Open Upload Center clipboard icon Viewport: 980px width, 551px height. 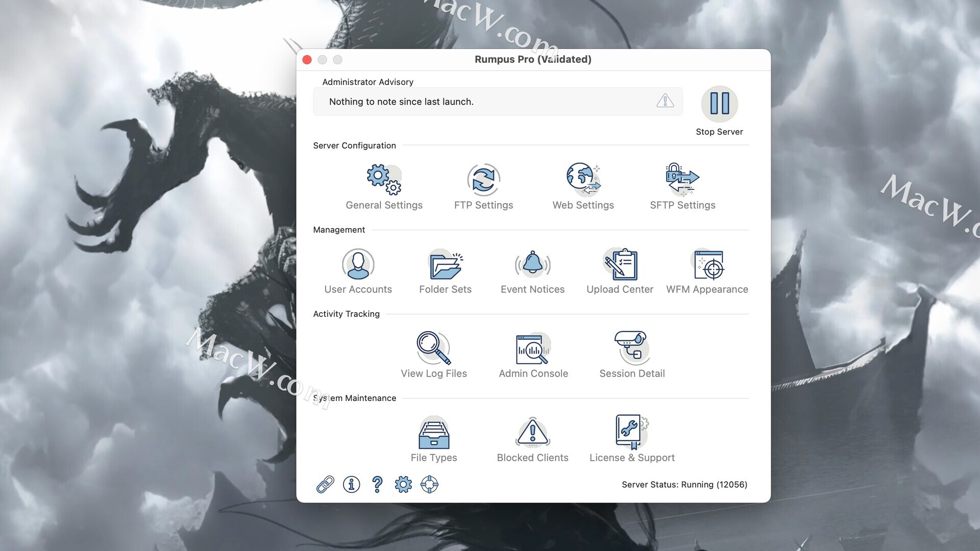[x=620, y=264]
